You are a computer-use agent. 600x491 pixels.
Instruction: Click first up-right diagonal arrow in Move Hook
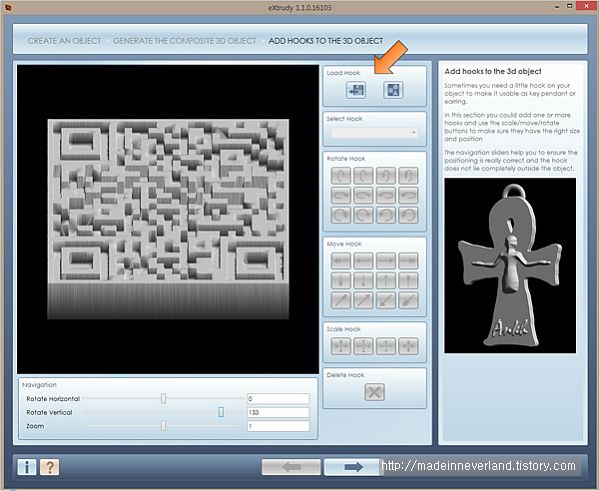341,300
